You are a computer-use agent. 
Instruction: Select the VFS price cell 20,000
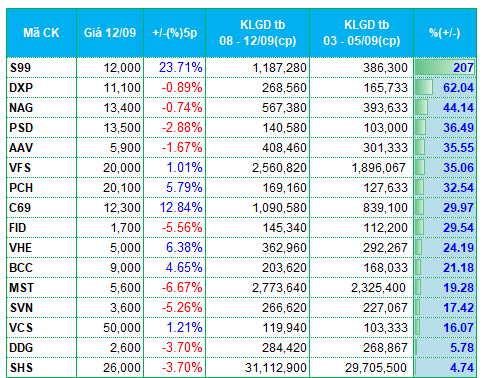pos(110,168)
